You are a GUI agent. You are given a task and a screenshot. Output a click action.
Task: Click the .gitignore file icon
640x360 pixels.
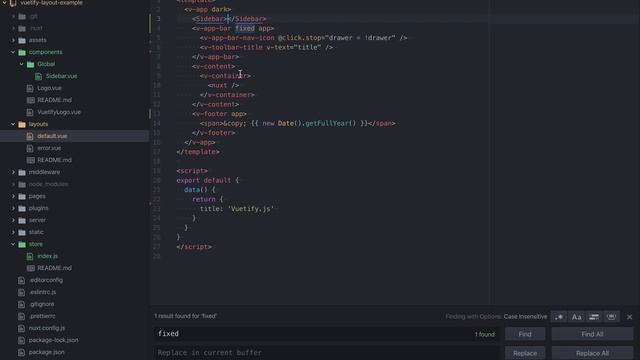[x=22, y=304]
